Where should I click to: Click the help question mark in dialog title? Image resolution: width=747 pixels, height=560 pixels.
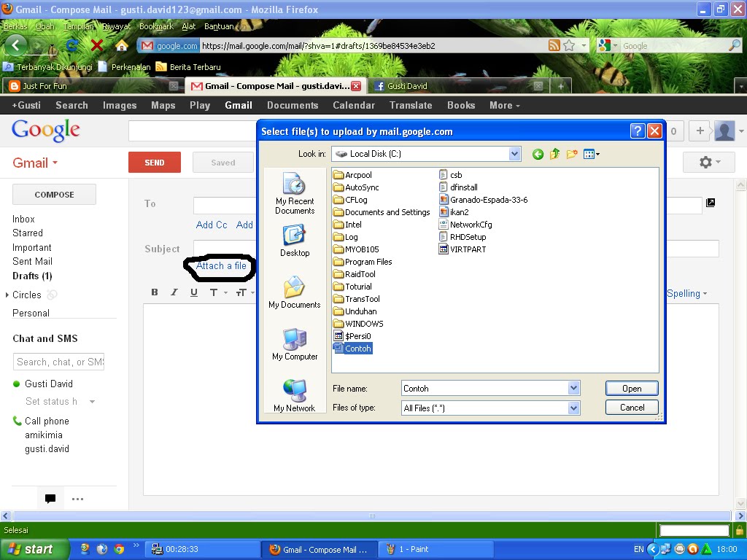(x=637, y=131)
